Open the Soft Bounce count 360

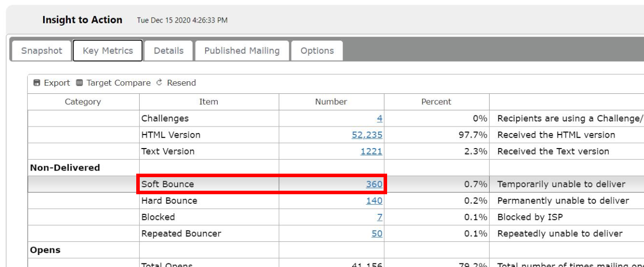[x=374, y=184]
